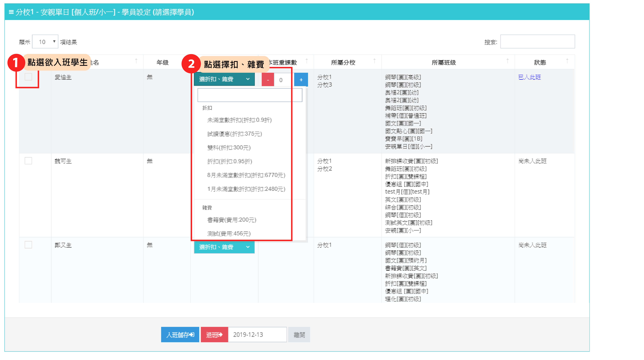644x360 pixels.
Task: Click the red minus stepper button
Action: pos(268,80)
